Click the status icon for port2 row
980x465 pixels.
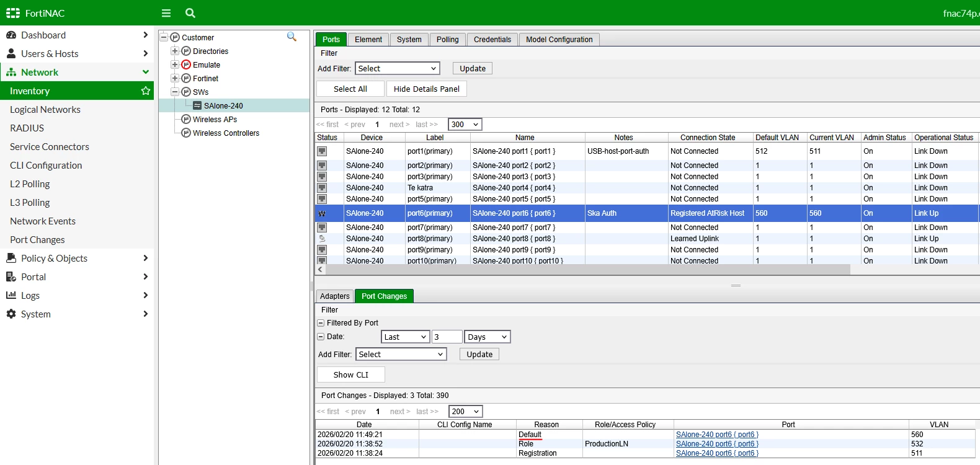coord(322,166)
